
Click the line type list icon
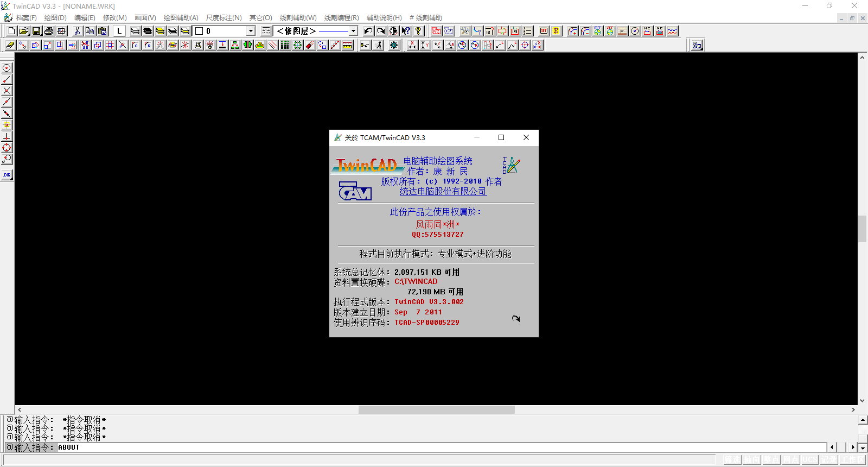(266, 31)
